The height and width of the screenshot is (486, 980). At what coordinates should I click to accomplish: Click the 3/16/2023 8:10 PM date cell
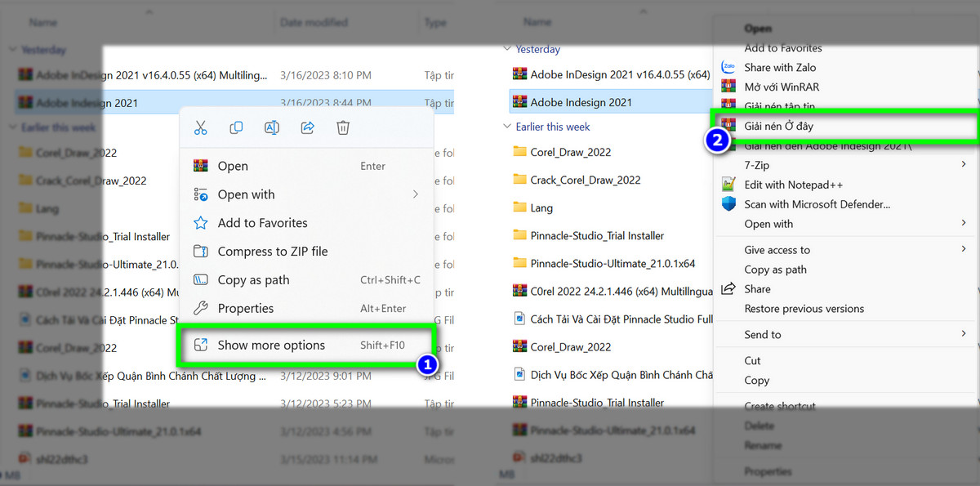point(326,75)
